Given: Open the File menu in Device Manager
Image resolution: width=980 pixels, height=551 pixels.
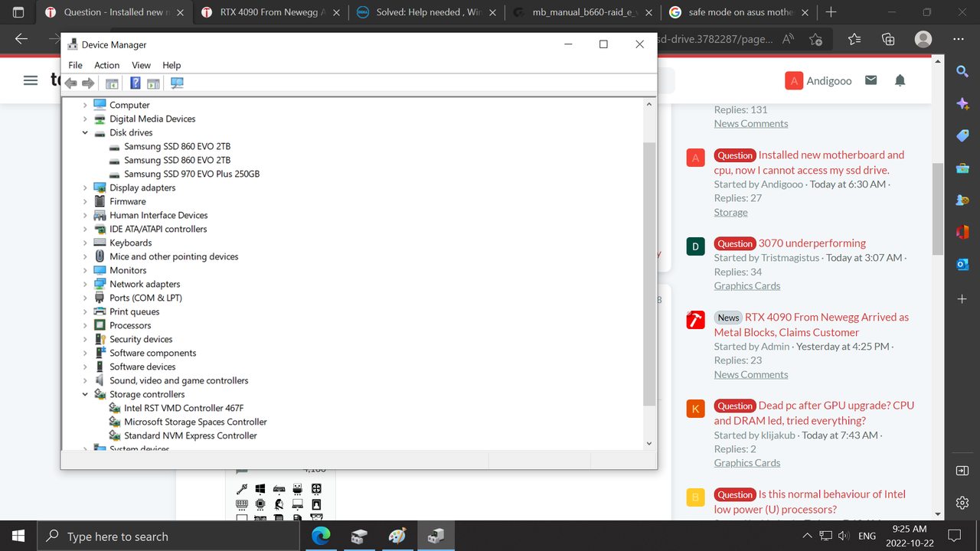Looking at the screenshot, I should click(x=75, y=65).
